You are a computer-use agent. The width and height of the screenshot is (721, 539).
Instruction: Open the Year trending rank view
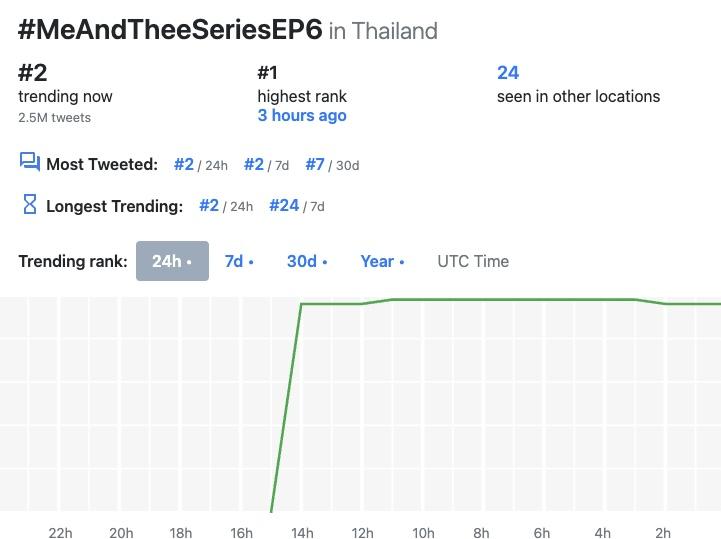click(x=382, y=261)
